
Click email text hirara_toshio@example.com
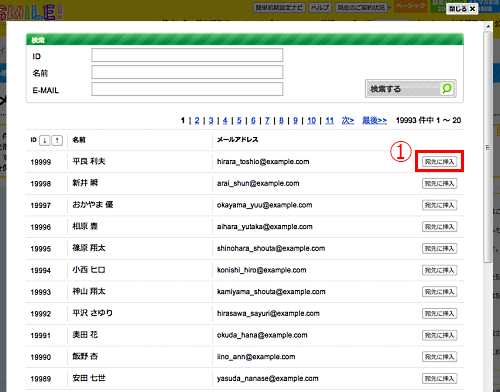click(x=263, y=162)
